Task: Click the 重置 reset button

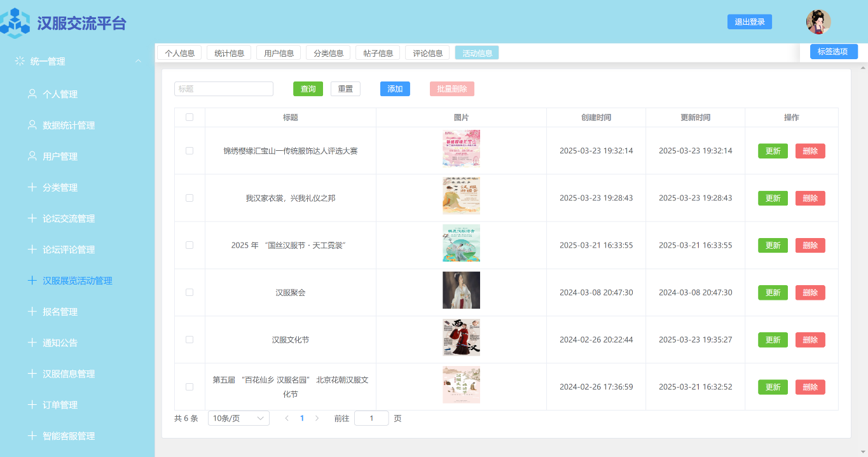Action: coord(345,88)
